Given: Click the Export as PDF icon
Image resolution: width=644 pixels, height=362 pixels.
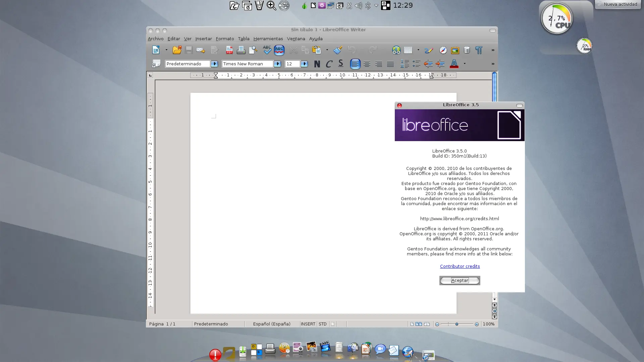Looking at the screenshot, I should tap(229, 50).
